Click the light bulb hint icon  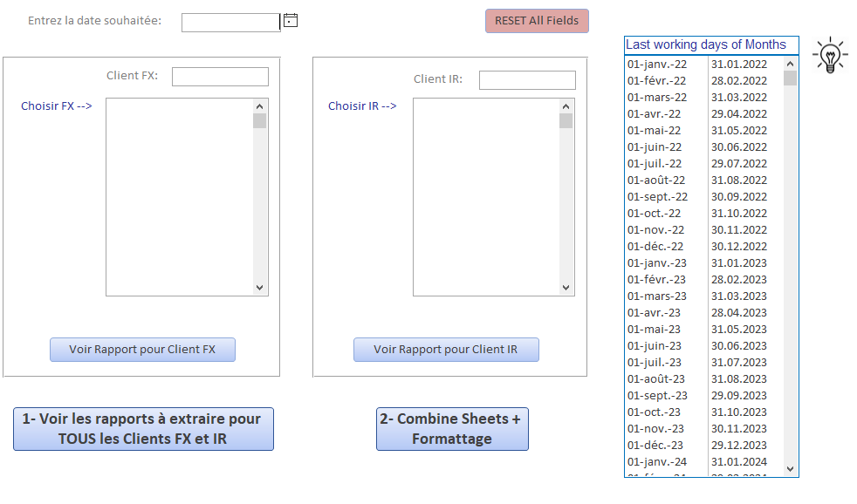(830, 56)
